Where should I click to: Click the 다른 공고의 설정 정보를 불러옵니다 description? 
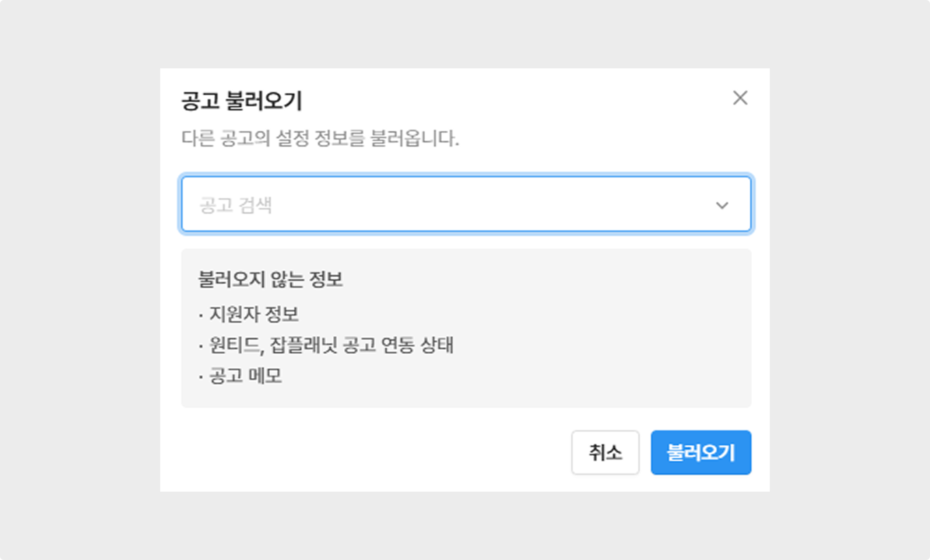click(320, 138)
